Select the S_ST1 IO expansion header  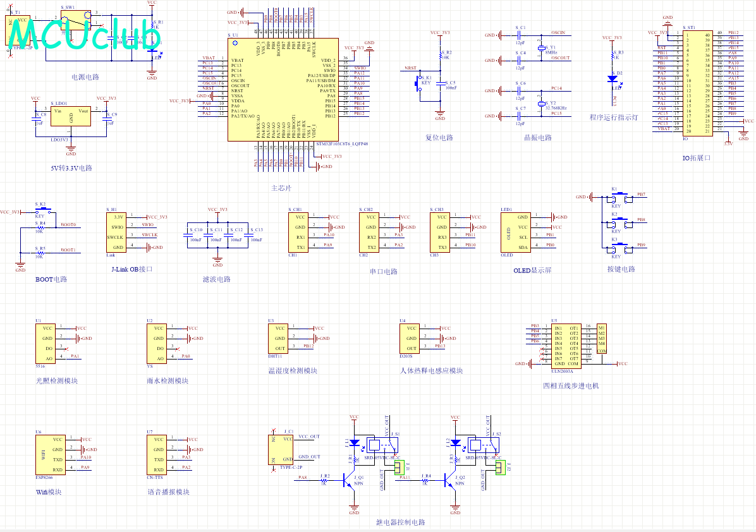point(698,84)
